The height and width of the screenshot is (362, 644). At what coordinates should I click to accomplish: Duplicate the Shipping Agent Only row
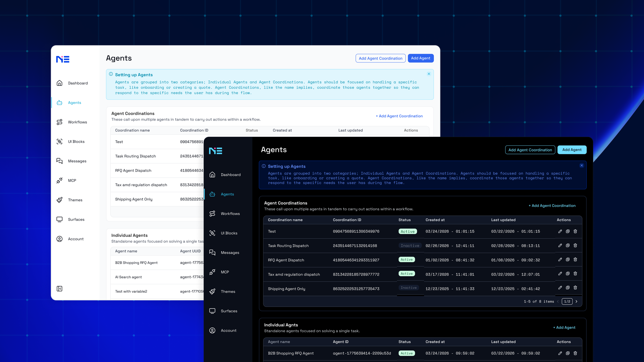coord(567,288)
